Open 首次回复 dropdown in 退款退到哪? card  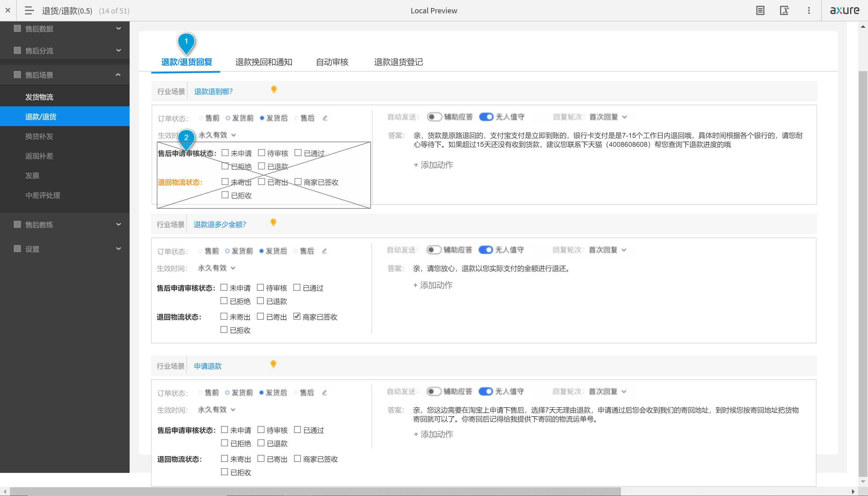[608, 117]
